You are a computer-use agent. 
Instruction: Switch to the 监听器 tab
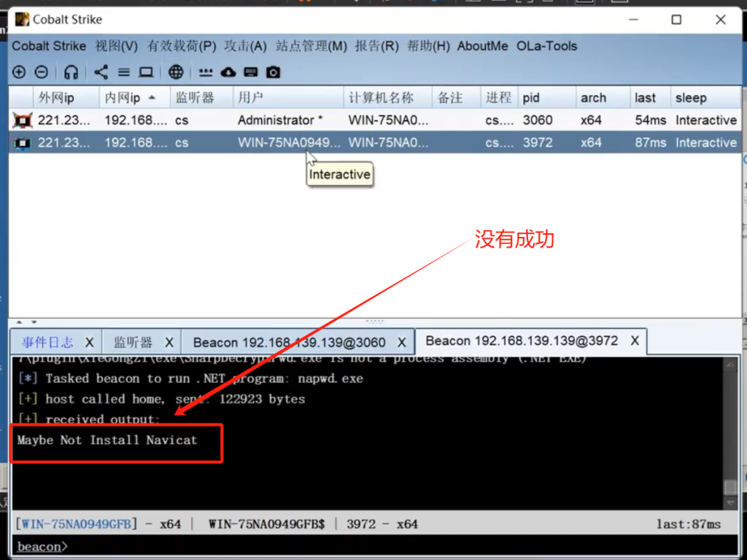(133, 343)
